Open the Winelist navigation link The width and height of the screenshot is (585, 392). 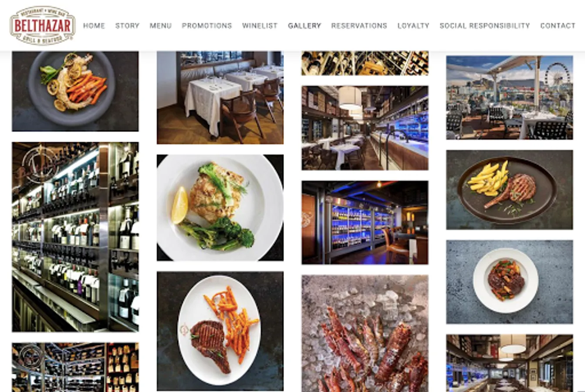point(260,26)
